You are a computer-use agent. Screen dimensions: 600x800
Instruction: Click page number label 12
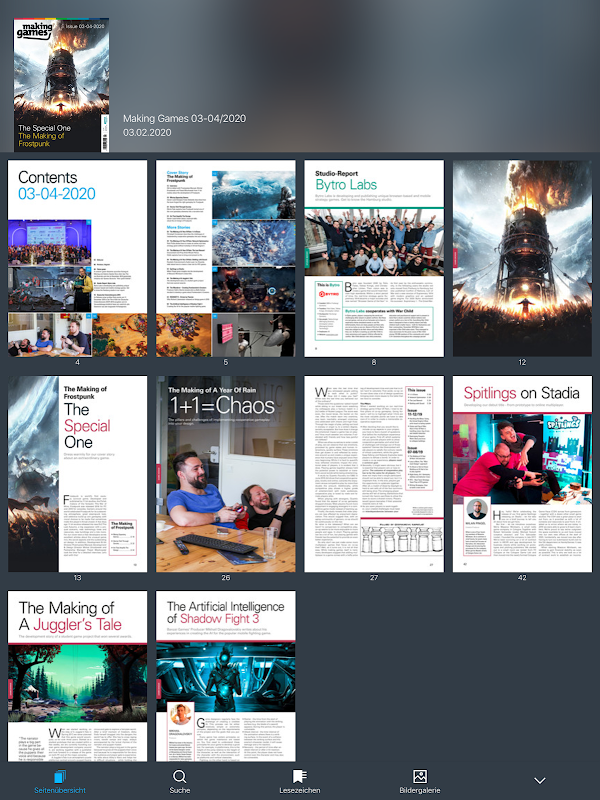click(x=522, y=362)
